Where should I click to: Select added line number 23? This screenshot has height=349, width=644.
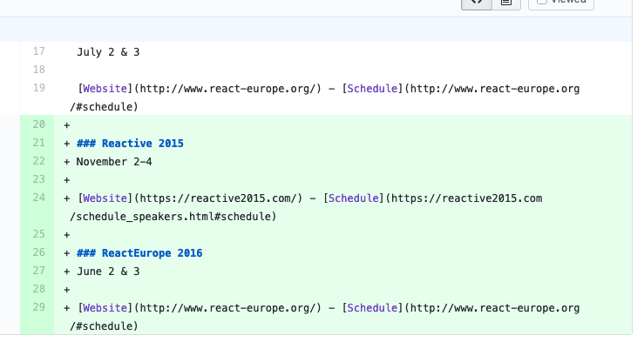tap(38, 179)
